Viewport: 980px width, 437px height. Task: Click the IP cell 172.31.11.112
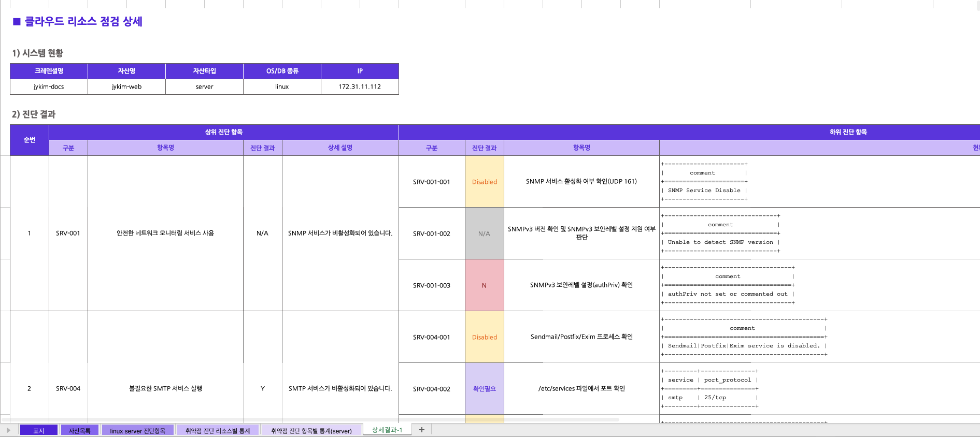click(x=360, y=86)
